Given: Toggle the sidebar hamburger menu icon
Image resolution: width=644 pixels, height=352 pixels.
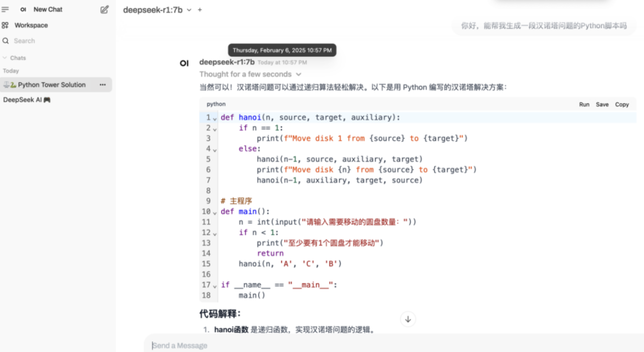Looking at the screenshot, I should pos(5,9).
